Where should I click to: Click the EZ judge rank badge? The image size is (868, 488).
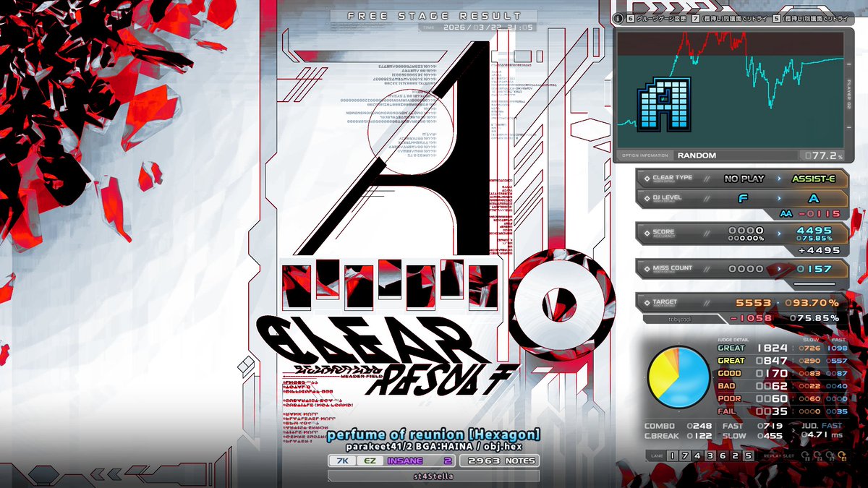pos(370,461)
